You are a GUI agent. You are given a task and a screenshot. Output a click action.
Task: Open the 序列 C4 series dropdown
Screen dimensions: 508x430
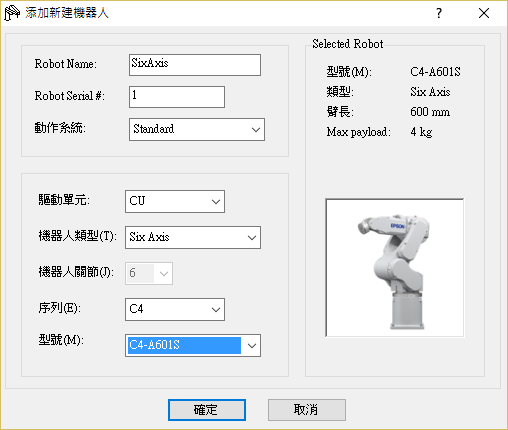(x=175, y=309)
